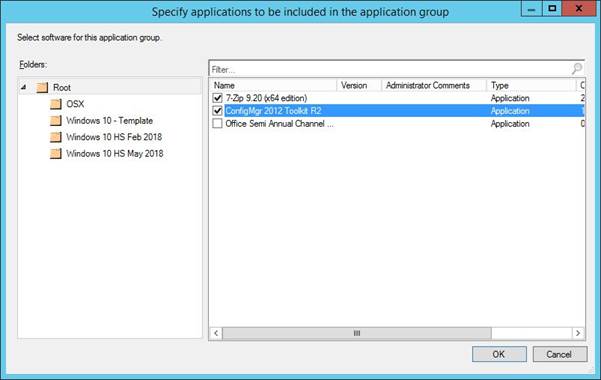Viewport: 601px width, 380px height.
Task: Click the OSX folder icon
Action: point(56,104)
